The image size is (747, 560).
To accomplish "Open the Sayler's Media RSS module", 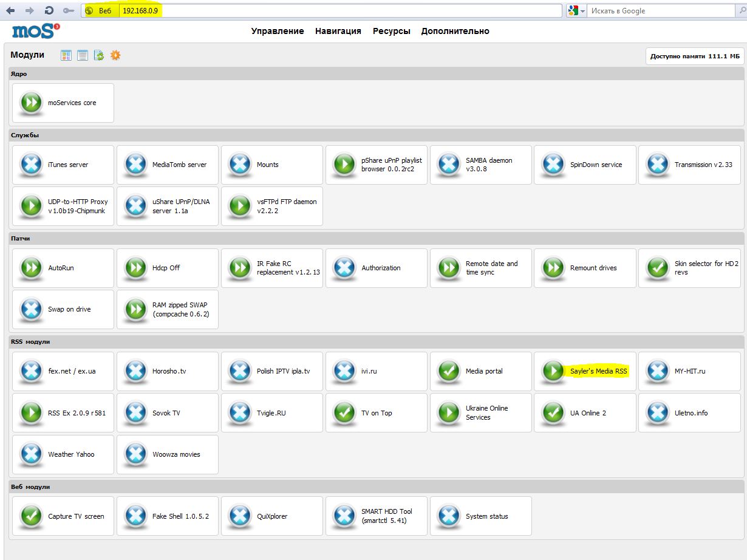I will (598, 371).
